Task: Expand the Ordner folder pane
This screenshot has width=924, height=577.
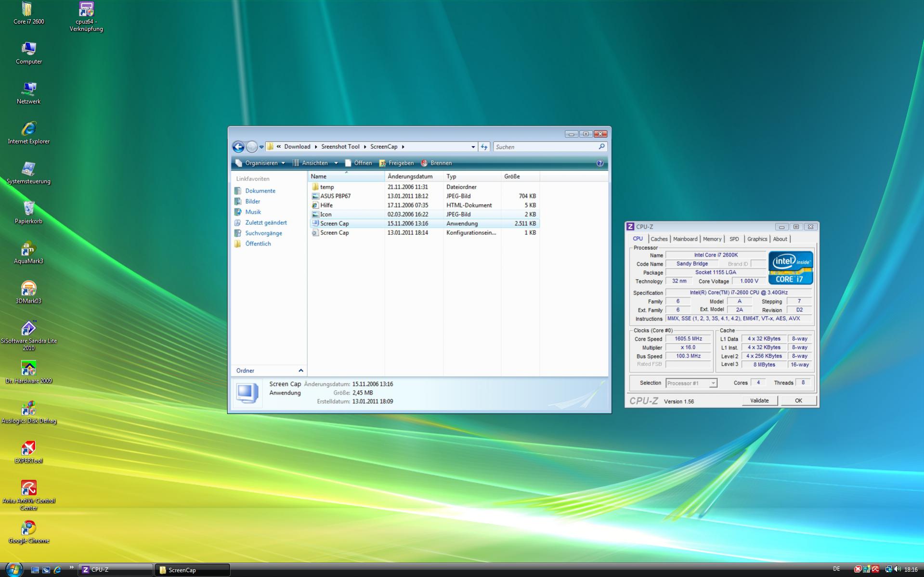Action: click(300, 371)
